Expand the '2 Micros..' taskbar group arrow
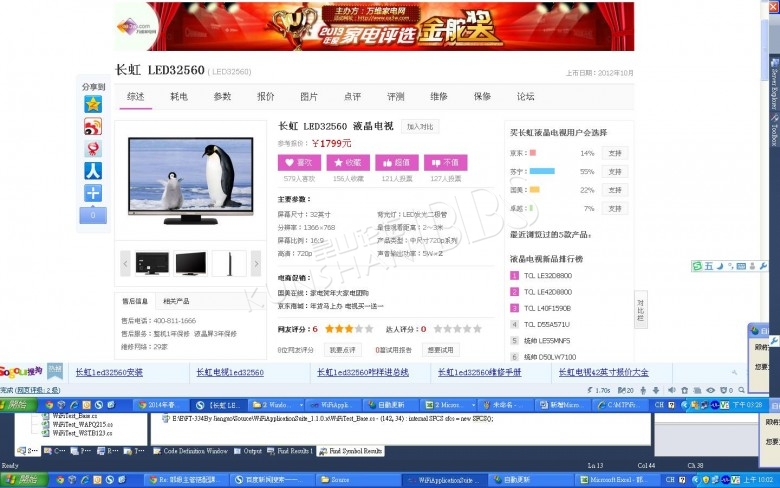Viewport: 780px width, 488px height. point(473,405)
